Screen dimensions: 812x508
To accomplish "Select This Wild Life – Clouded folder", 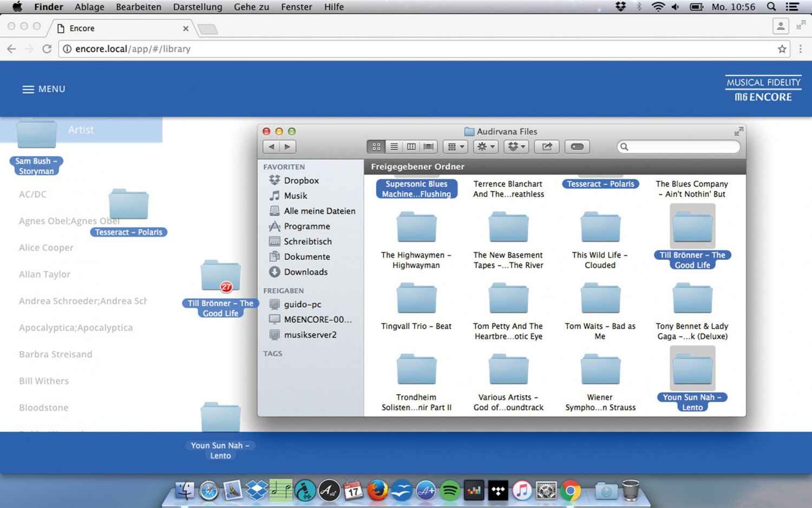I will coord(600,239).
